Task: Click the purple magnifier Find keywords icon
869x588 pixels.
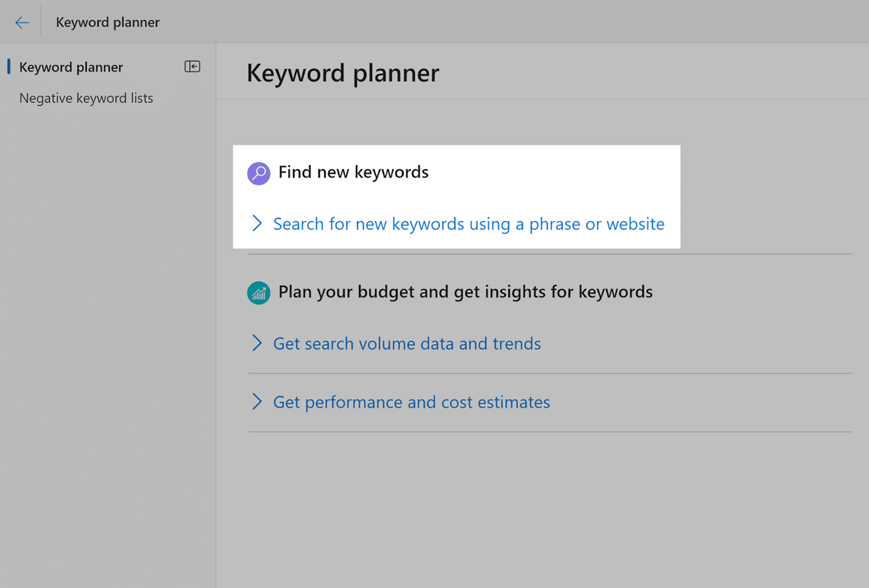Action: click(258, 173)
